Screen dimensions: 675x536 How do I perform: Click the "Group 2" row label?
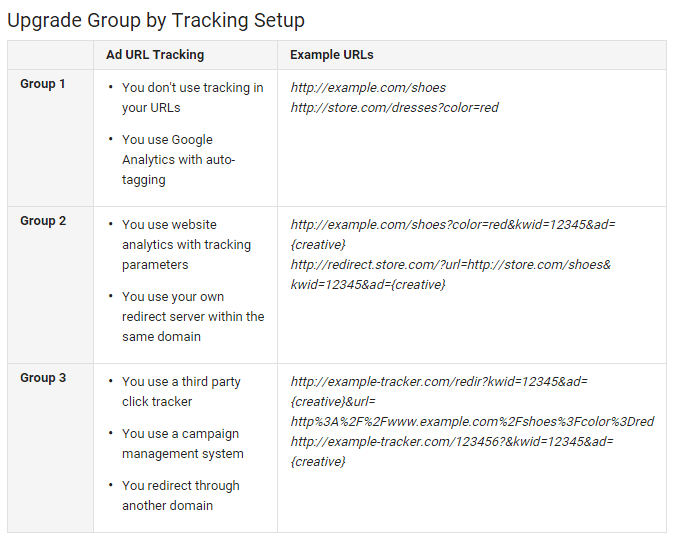(43, 221)
